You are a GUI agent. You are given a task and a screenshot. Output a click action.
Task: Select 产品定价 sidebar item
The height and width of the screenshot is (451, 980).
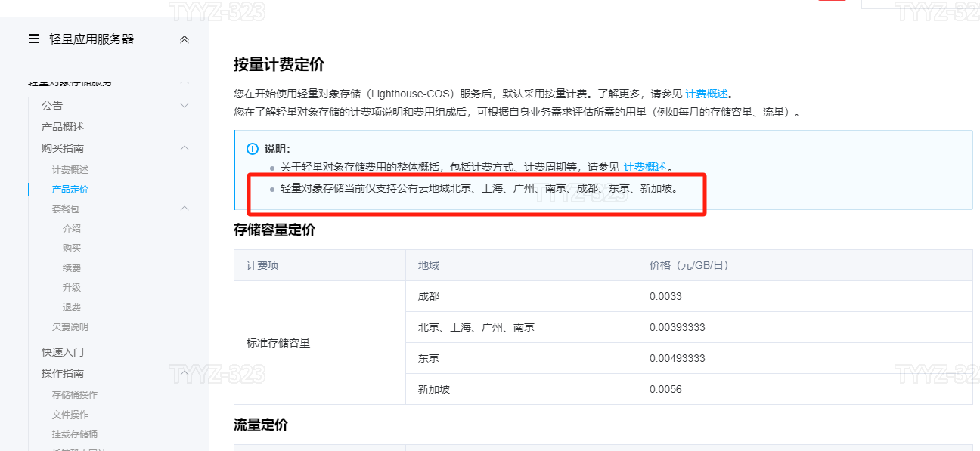point(70,189)
